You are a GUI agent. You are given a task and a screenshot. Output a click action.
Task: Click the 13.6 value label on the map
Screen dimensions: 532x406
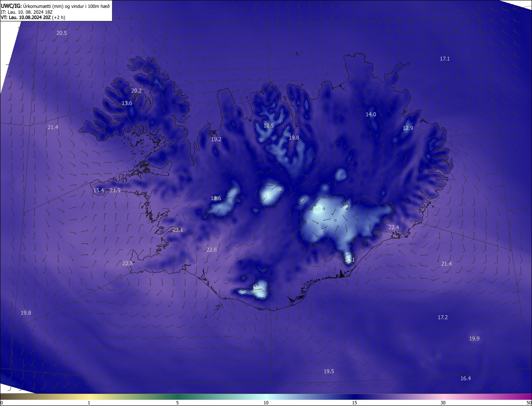pyautogui.click(x=127, y=103)
